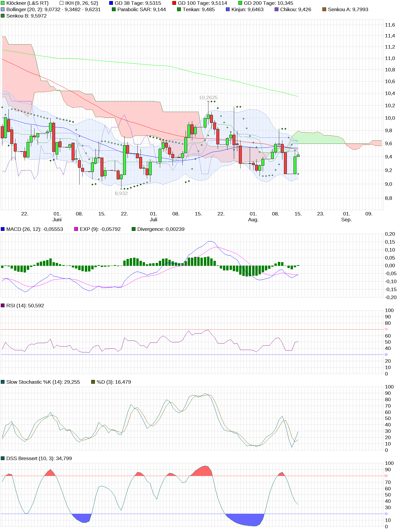Select the "Chikou: 9,426" label
Viewport: 403px width, 532px height.
pos(296,10)
